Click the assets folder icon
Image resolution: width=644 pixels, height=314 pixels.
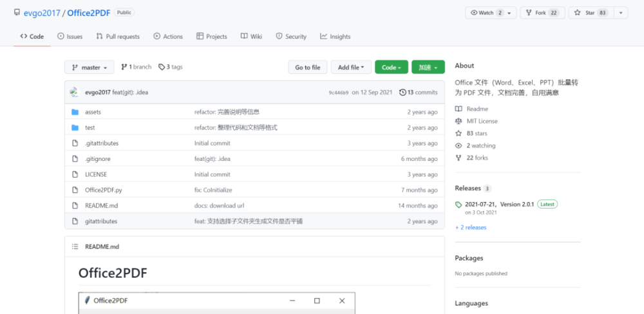point(75,112)
